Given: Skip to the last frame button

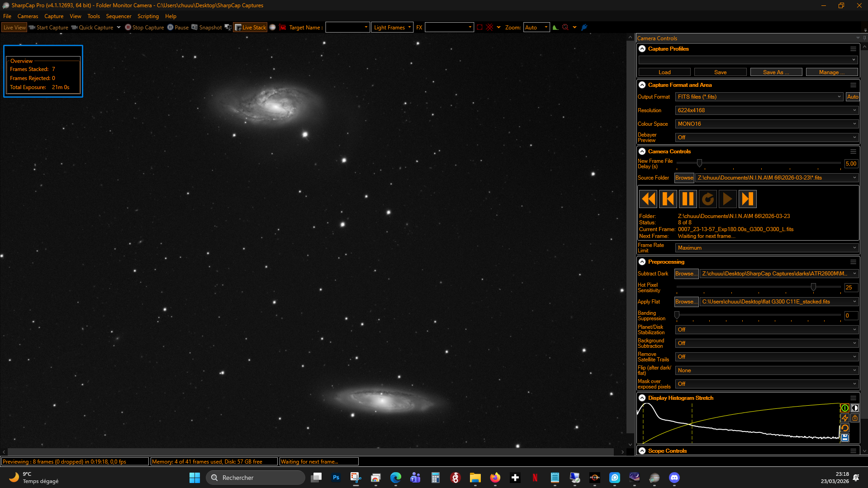Looking at the screenshot, I should (747, 199).
